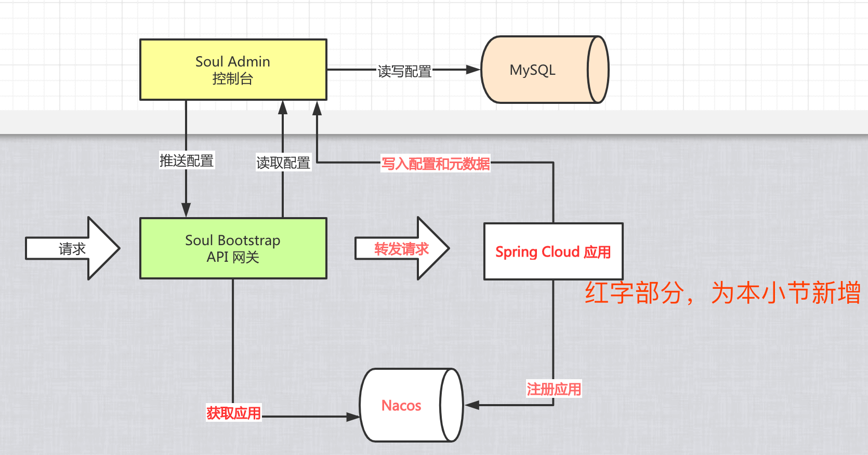Select the 获取应用 label

pos(233,413)
